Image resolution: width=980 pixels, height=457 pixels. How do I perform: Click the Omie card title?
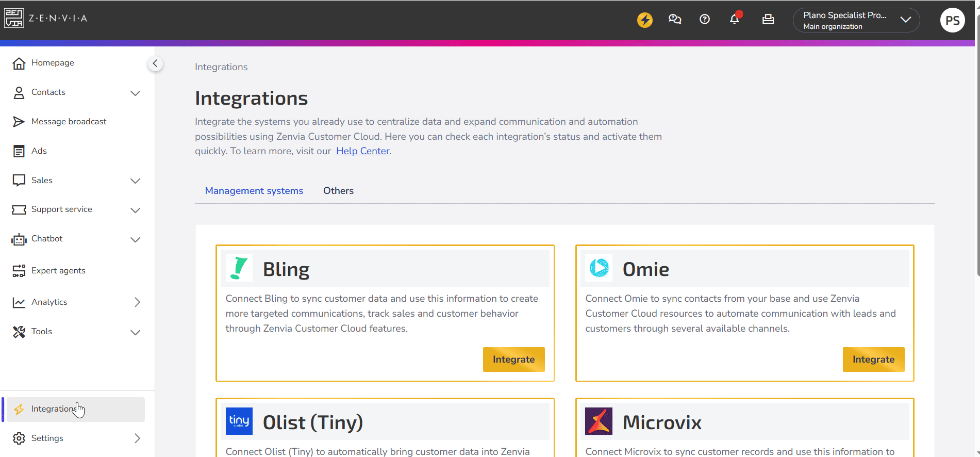pos(646,269)
